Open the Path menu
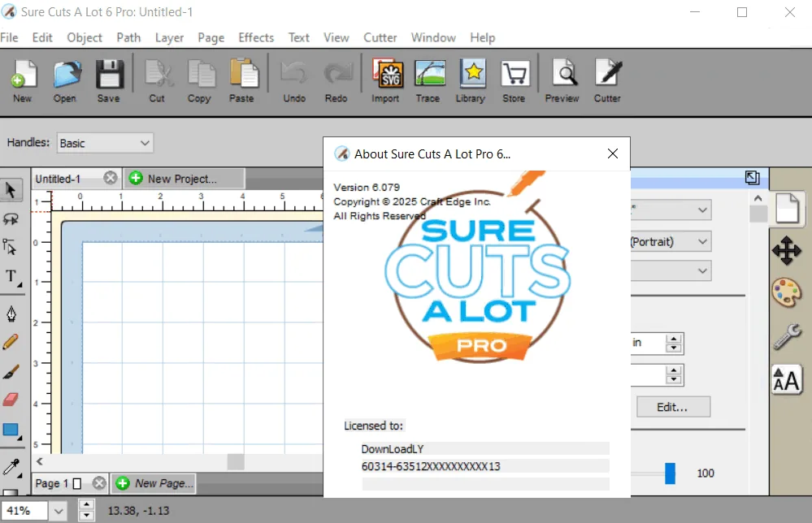The width and height of the screenshot is (812, 523). click(x=128, y=38)
